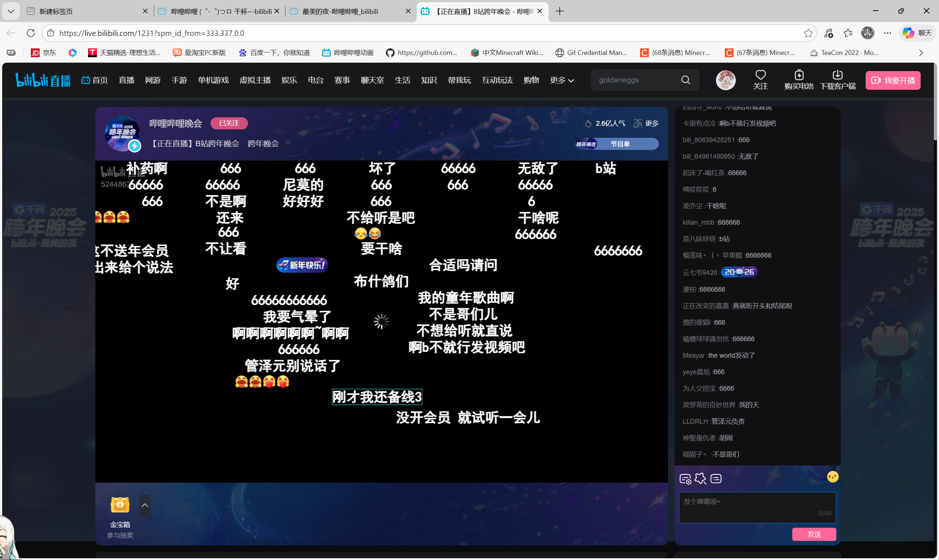
Task: Collapse the gift panel up-arrow
Action: [145, 505]
